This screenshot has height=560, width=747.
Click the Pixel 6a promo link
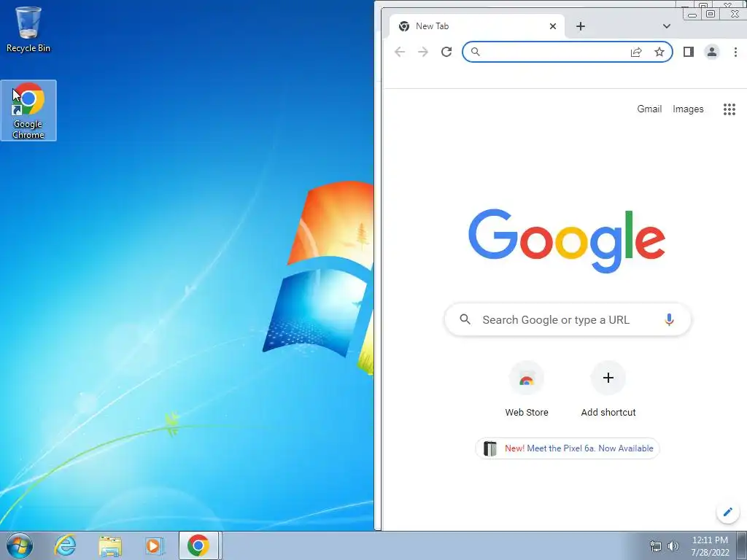(568, 448)
